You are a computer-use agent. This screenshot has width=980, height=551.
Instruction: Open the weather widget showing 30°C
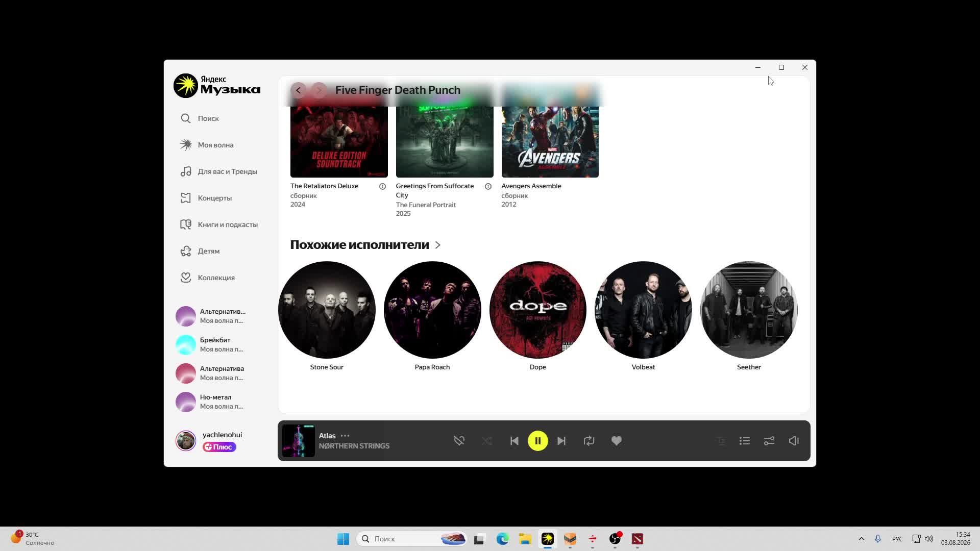(33, 539)
